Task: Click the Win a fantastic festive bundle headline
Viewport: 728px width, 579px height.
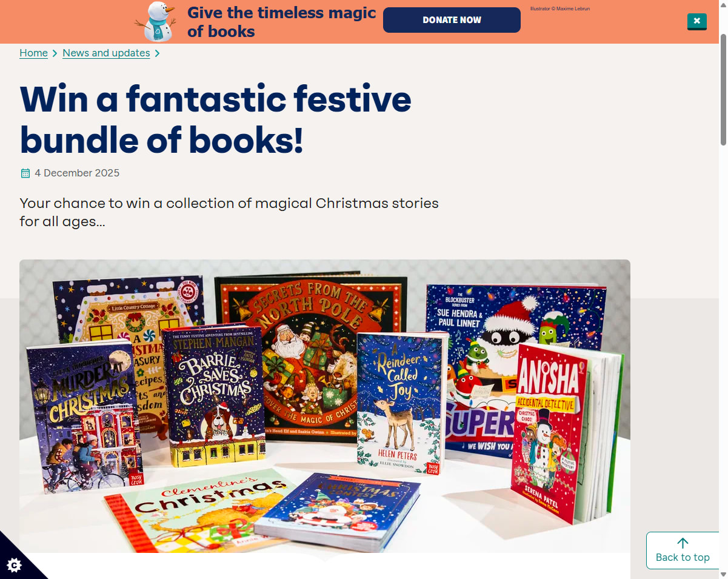Action: point(216,119)
